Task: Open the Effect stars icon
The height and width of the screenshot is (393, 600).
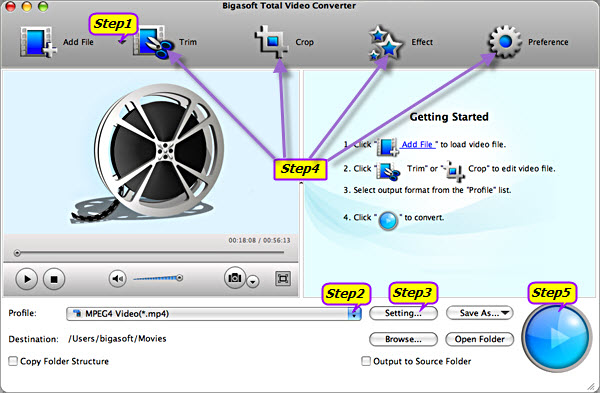Action: pos(386,43)
